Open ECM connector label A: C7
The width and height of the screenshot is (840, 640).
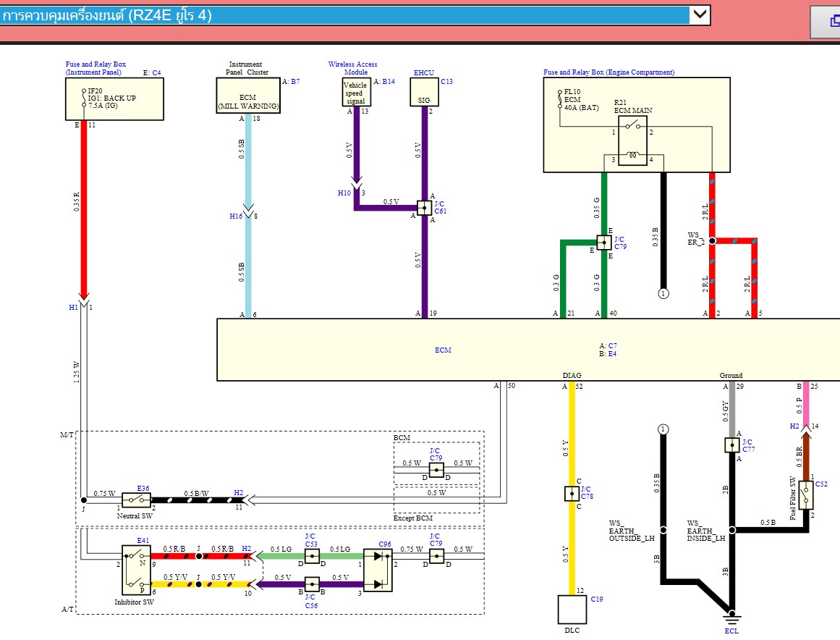coord(608,347)
